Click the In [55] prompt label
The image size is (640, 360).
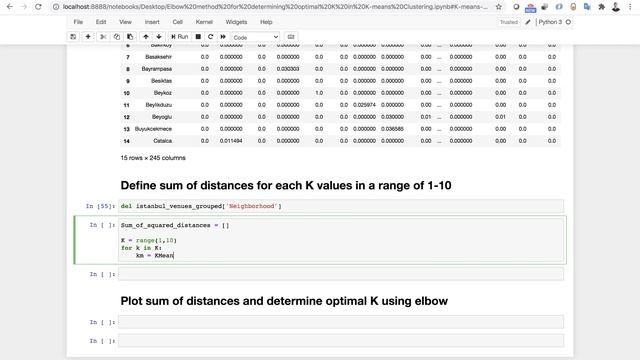point(100,206)
